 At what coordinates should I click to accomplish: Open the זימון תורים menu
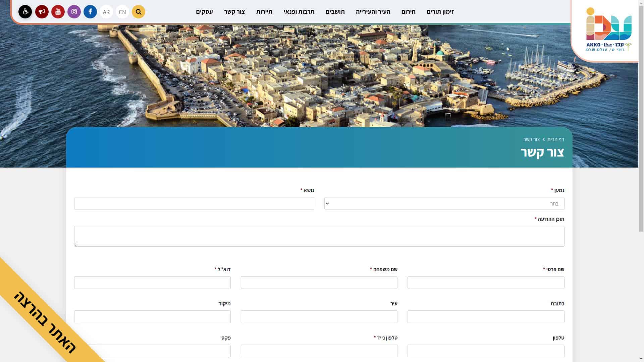[440, 12]
